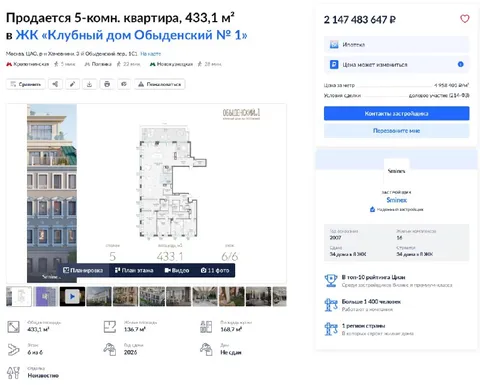Click the 'Больше 1 400 человек' text
This screenshot has width=480, height=385.
coord(371,301)
